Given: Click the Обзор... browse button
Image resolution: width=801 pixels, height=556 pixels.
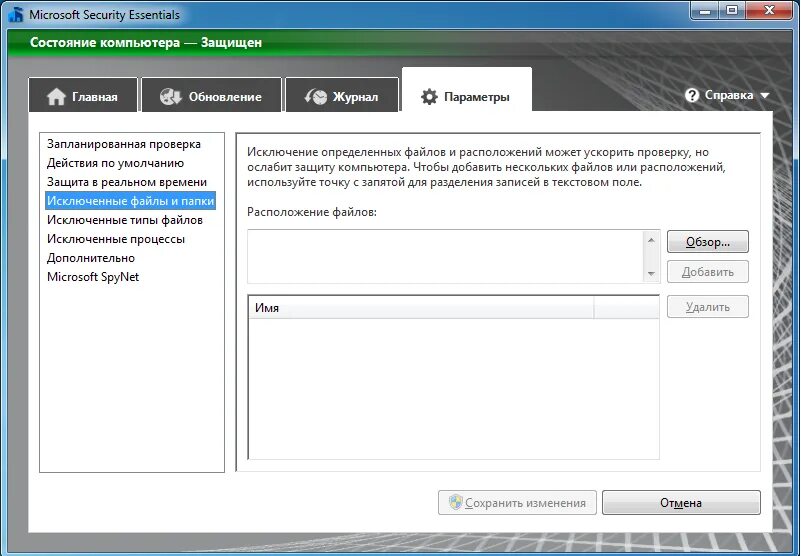Looking at the screenshot, I should click(708, 242).
